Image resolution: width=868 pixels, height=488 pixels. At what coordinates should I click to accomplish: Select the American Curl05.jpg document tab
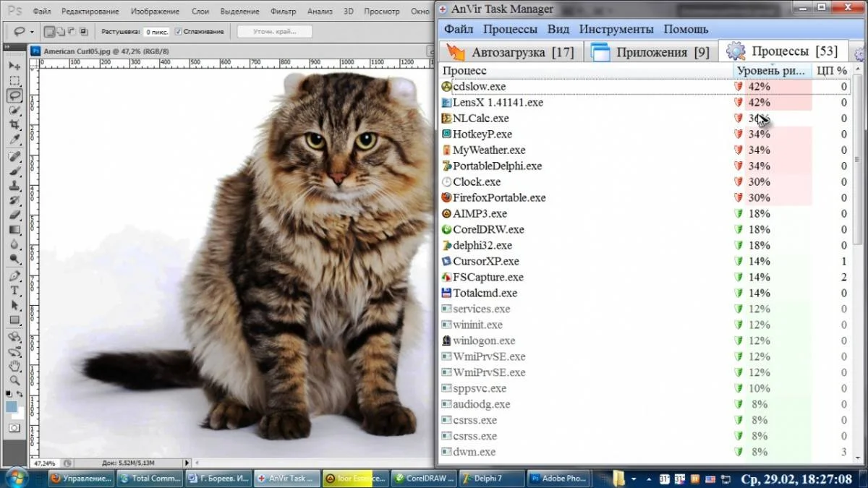106,51
